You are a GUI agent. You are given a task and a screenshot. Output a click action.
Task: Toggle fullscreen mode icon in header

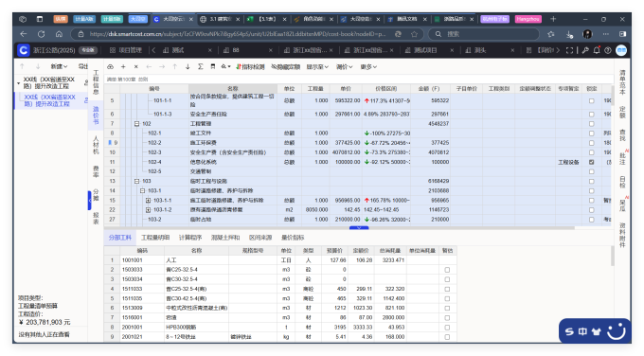[570, 50]
